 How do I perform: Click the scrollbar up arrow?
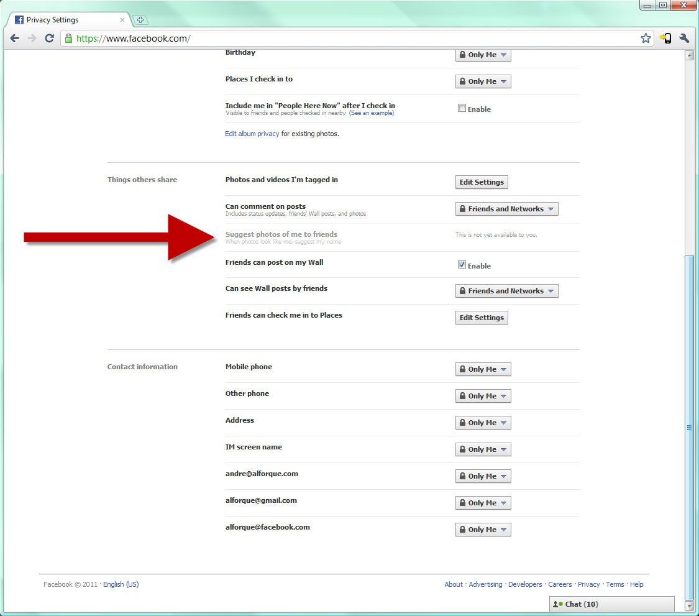click(690, 55)
